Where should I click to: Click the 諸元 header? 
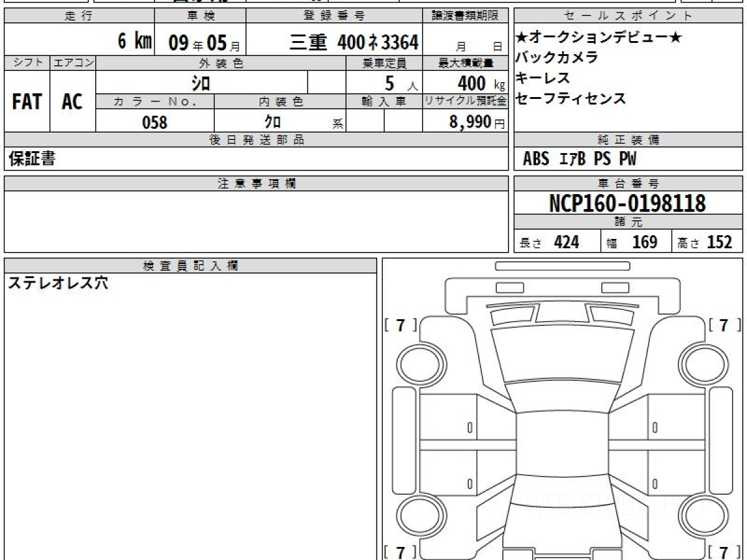(x=628, y=222)
